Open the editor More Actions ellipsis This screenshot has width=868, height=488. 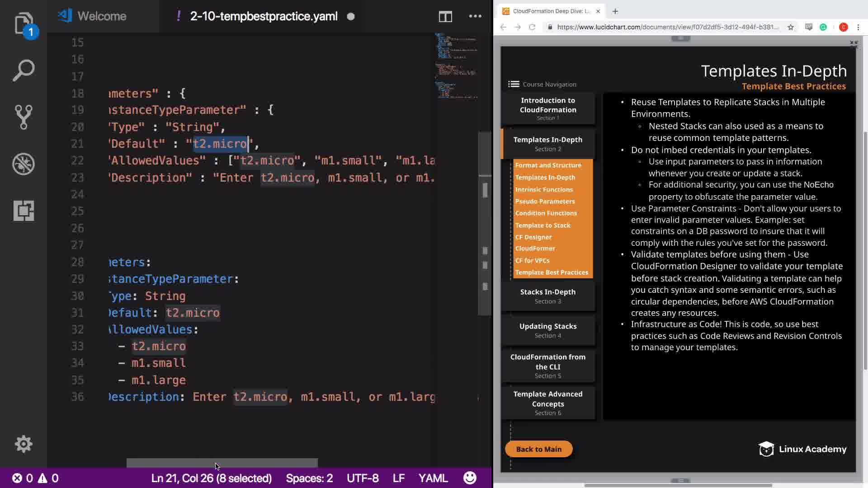[475, 17]
